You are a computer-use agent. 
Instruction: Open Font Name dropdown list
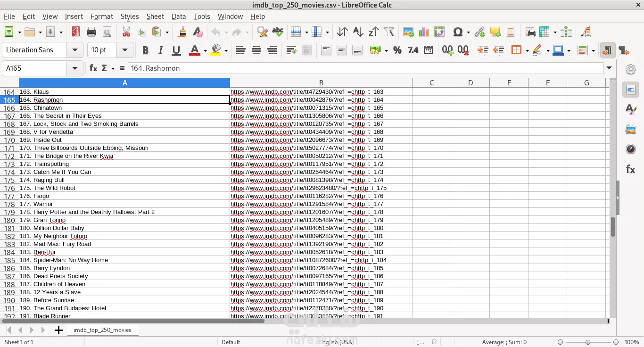click(74, 50)
